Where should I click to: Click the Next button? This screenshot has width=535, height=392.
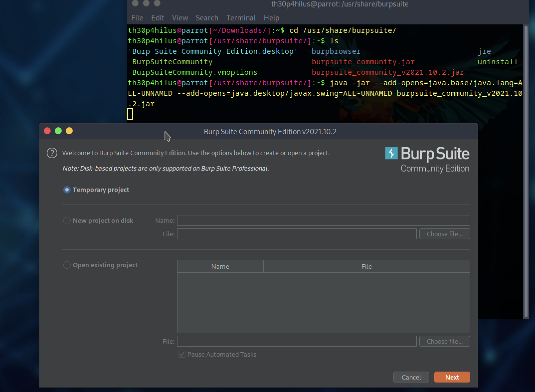[x=452, y=377]
